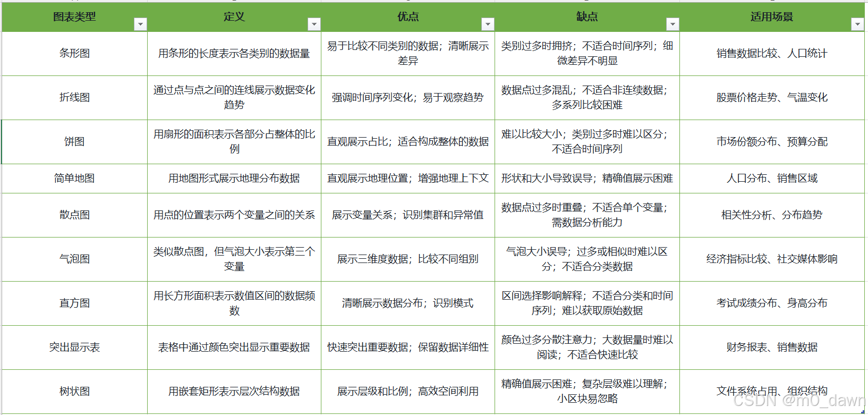Image resolution: width=868 pixels, height=415 pixels.
Task: Open the 定义 column filter dropdown
Action: pos(314,24)
